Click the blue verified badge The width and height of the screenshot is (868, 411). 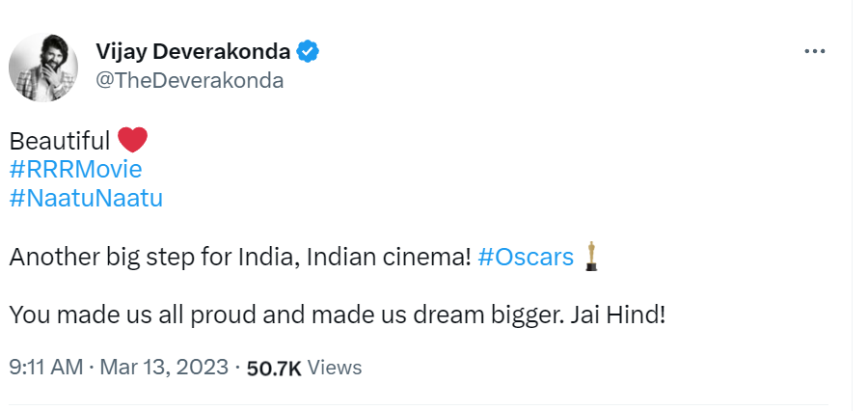pyautogui.click(x=308, y=51)
